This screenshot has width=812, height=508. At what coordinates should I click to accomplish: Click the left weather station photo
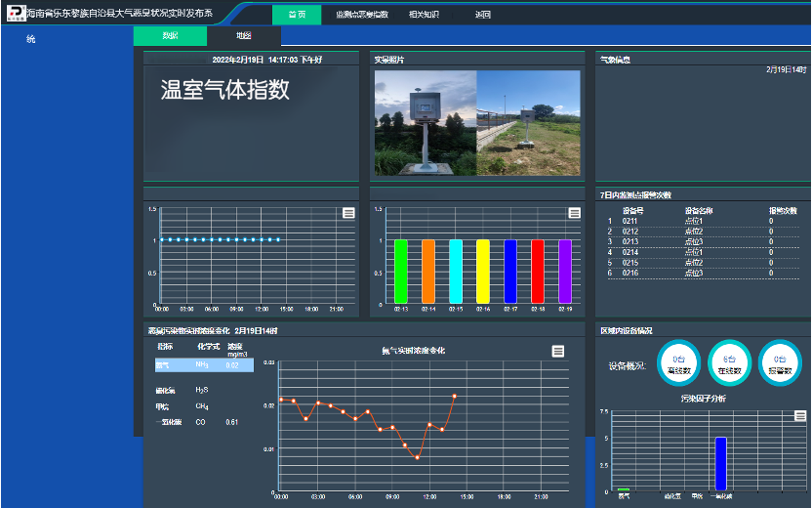pos(425,123)
